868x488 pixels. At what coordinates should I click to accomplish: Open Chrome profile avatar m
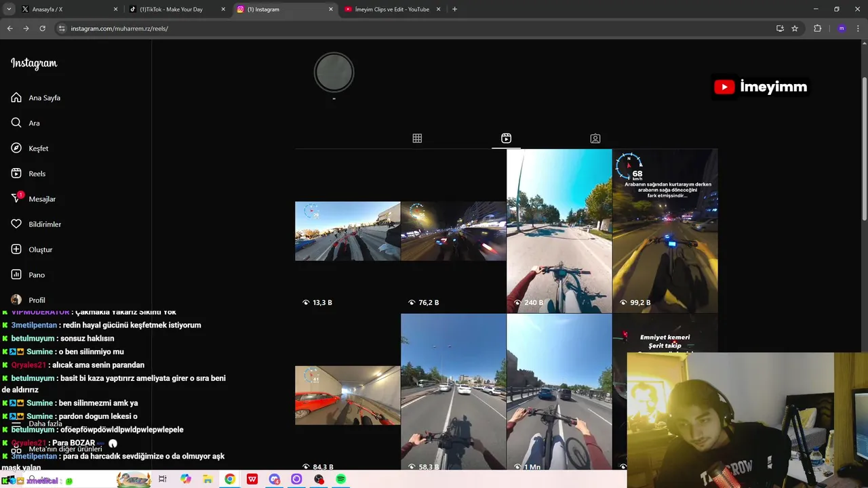tap(842, 28)
